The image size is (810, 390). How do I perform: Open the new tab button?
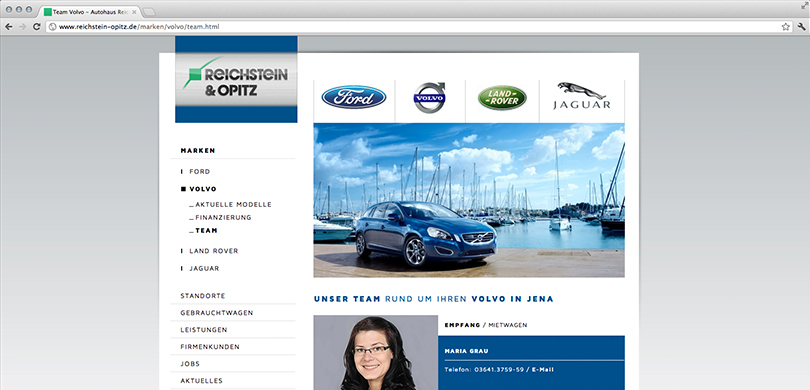149,11
